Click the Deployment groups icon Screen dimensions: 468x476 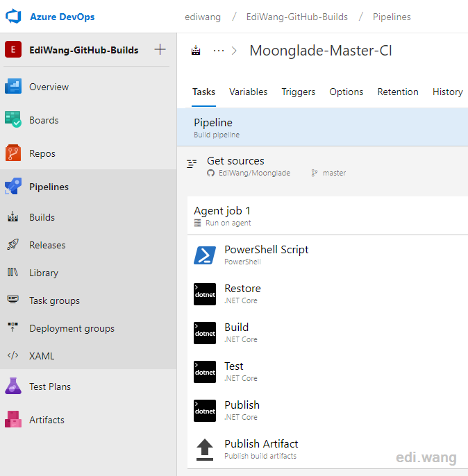[12, 328]
